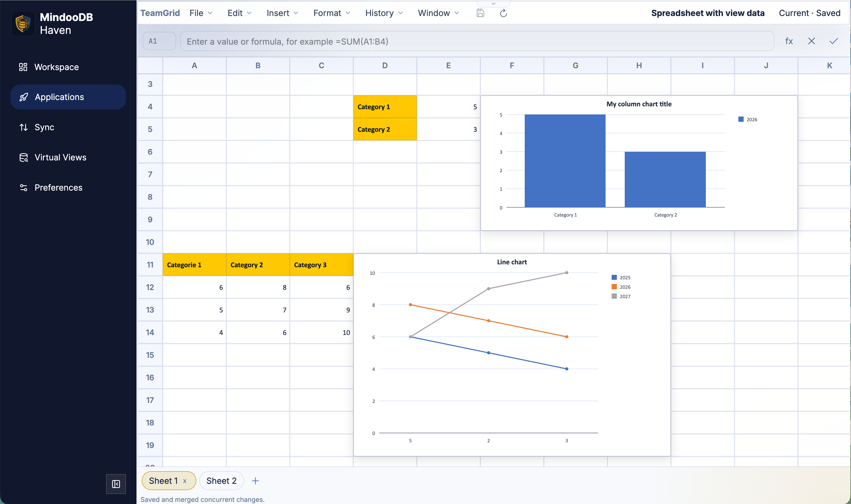Click cell E5 containing 3
Screen dimensions: 851x504
point(448,129)
